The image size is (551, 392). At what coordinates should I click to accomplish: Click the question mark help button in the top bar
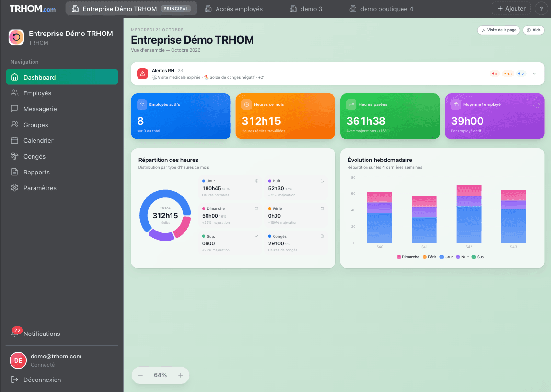(541, 9)
